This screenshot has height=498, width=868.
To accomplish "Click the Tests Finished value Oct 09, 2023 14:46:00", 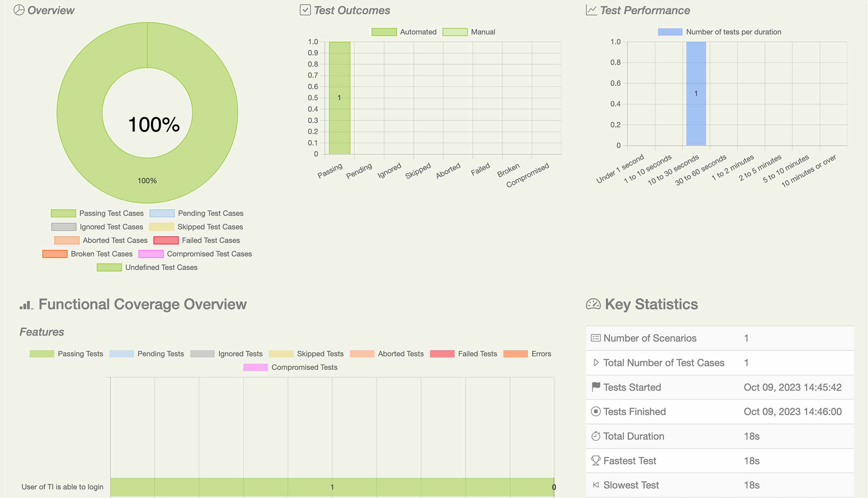I will [792, 412].
